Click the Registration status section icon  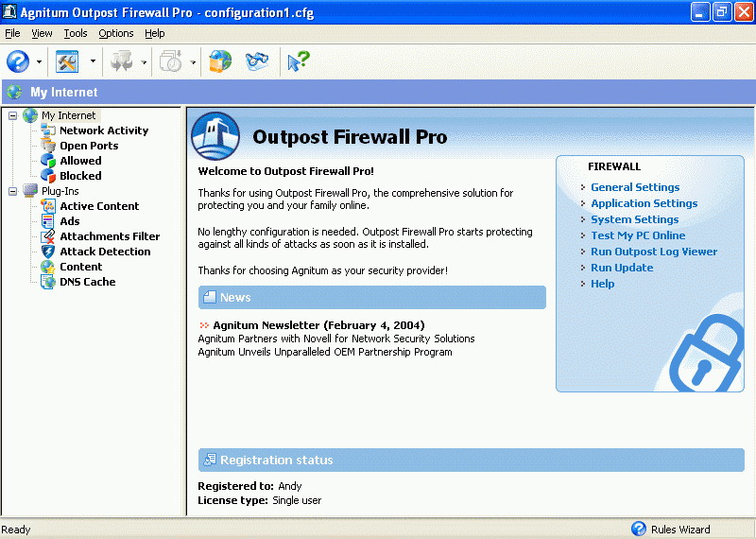210,460
